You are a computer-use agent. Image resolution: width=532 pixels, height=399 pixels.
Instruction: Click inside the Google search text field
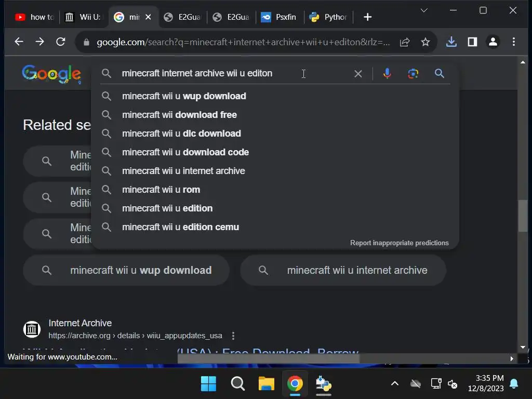(x=234, y=73)
